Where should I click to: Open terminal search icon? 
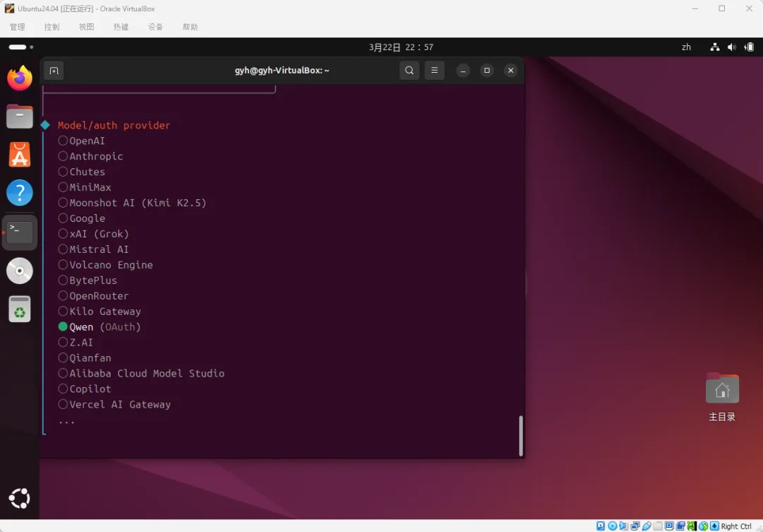[409, 71]
